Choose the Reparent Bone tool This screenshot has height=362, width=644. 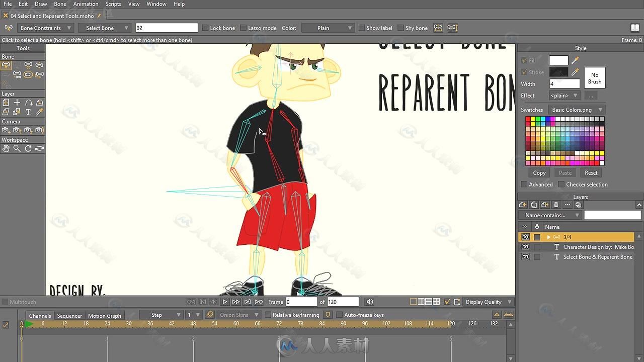pos(17,75)
